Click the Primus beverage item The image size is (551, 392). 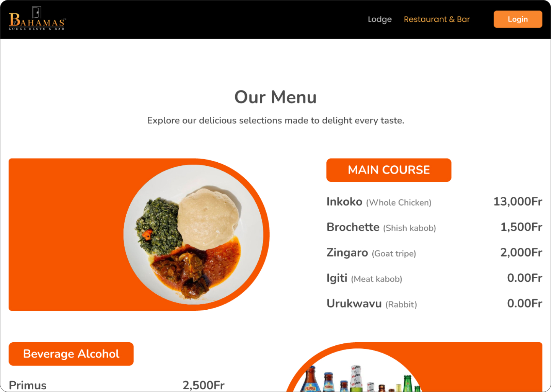[x=28, y=385]
